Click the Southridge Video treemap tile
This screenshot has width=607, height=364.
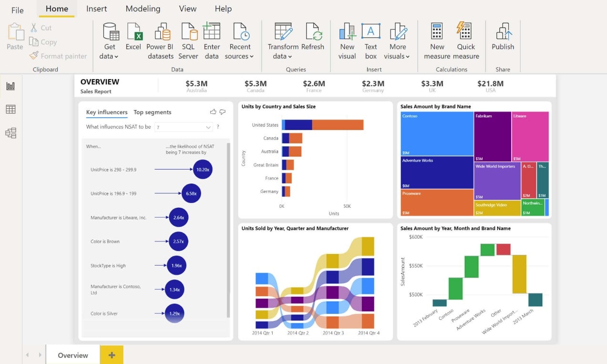tap(497, 208)
